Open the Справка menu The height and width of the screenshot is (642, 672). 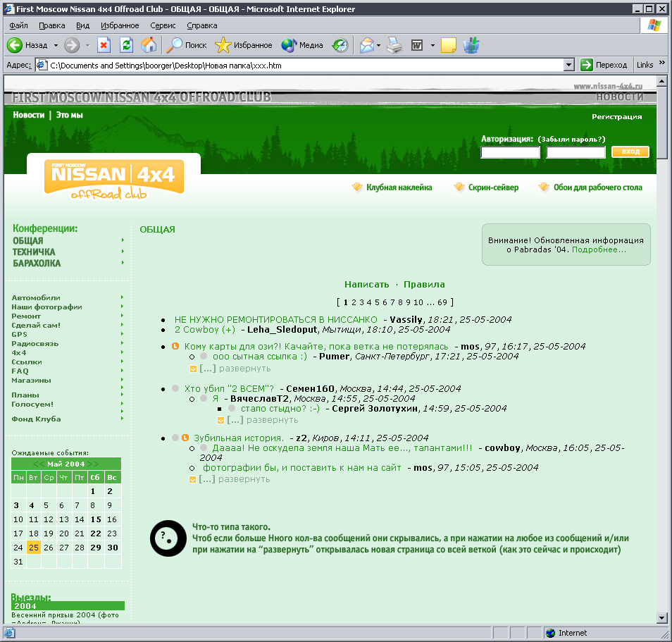point(202,25)
